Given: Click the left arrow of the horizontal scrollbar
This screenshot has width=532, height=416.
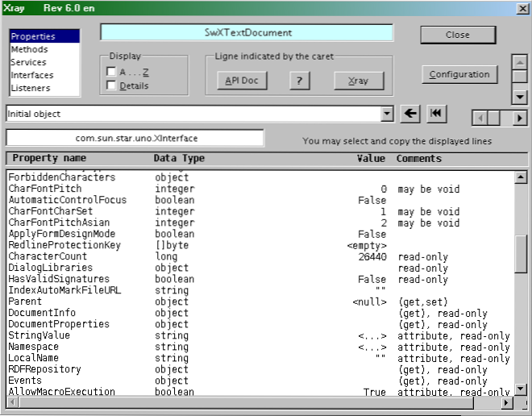Looking at the screenshot, I should click(480, 118).
